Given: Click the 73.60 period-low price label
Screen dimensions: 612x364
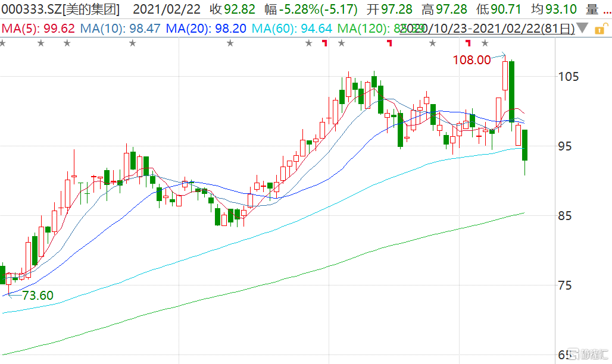Looking at the screenshot, I should click(38, 296).
